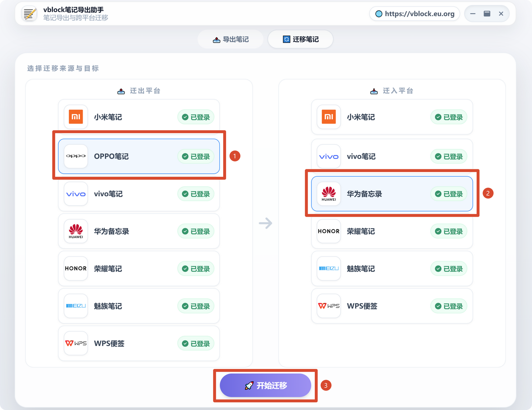Click the MEIZU logo in 迁出平台
532x410 pixels.
(x=76, y=306)
